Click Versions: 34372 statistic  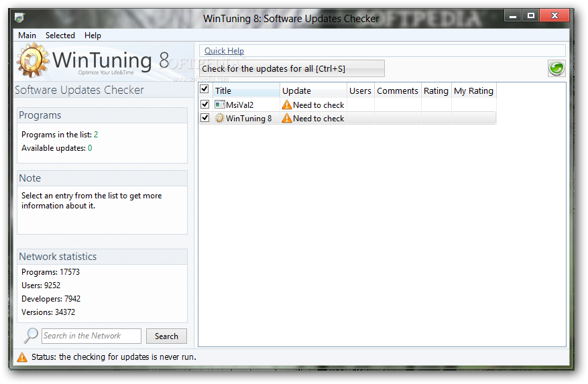coord(48,312)
